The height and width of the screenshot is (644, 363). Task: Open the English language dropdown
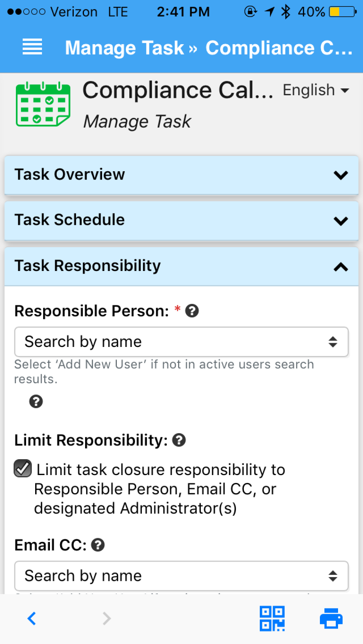(315, 90)
